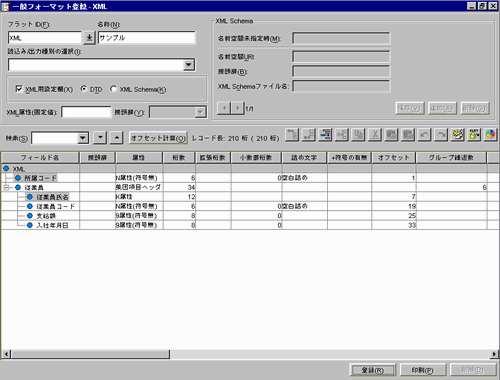Click the FLAT labeled toolbar icon
500x380 pixels.
click(x=474, y=135)
